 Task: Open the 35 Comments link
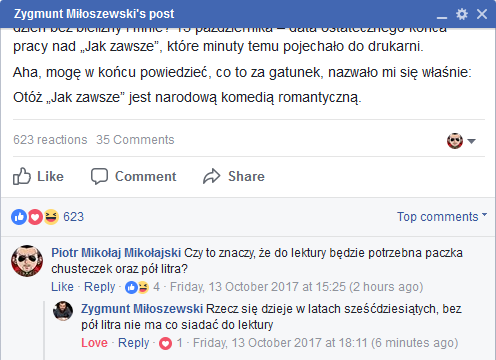click(x=135, y=140)
